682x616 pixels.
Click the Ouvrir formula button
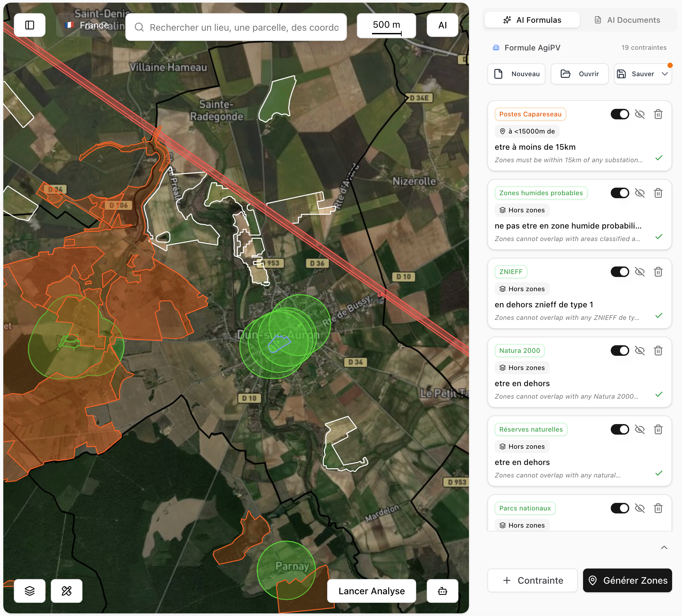tap(579, 74)
